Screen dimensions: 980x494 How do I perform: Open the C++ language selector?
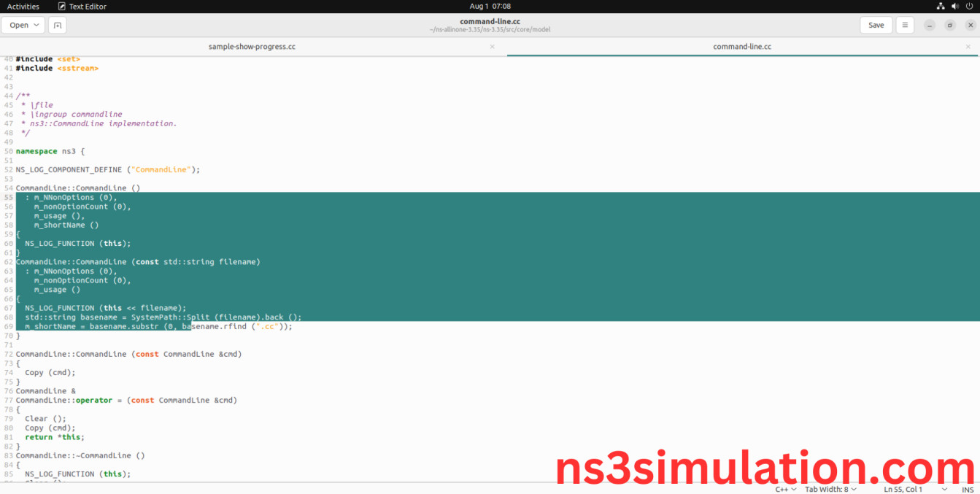(x=783, y=489)
